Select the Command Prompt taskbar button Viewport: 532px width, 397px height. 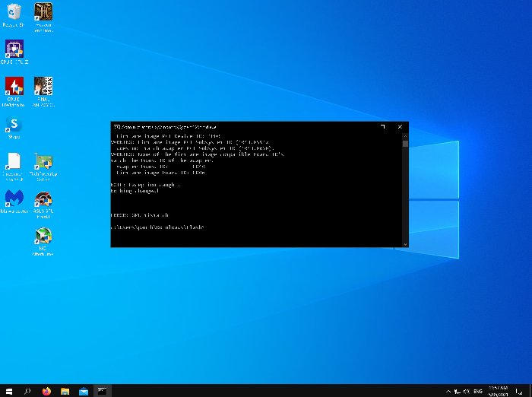[102, 391]
